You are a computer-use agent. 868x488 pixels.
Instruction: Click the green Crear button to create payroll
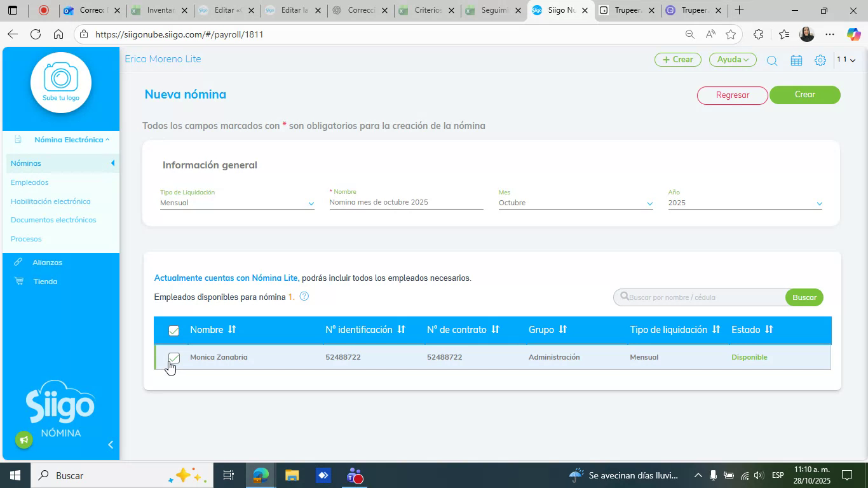(x=805, y=95)
